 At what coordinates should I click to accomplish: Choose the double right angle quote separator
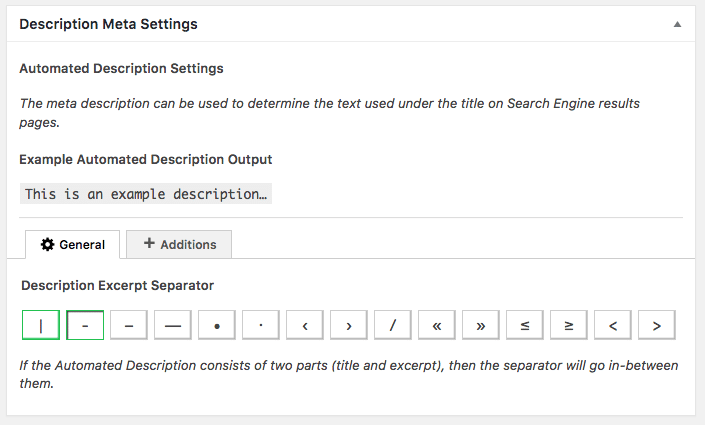coord(481,325)
